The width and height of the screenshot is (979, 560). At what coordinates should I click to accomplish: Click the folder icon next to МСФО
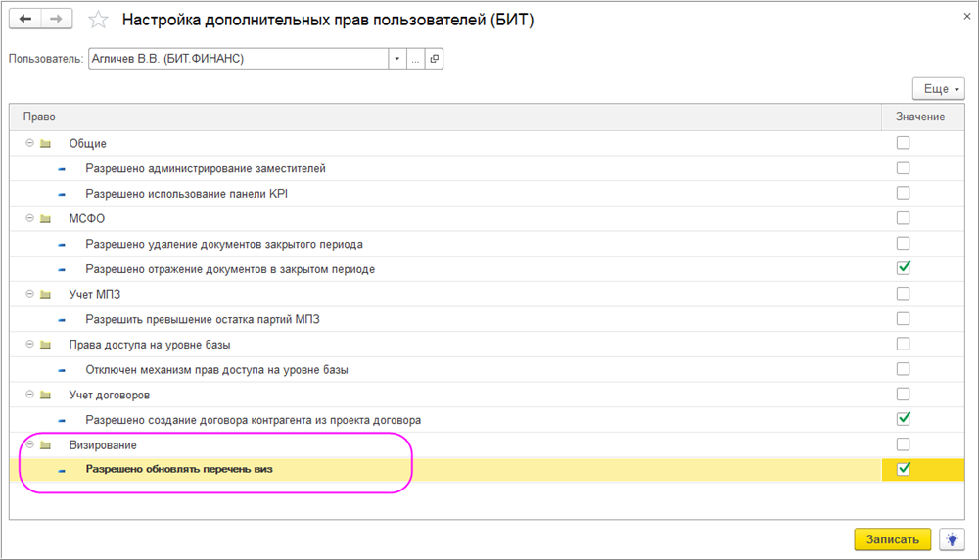coord(45,218)
